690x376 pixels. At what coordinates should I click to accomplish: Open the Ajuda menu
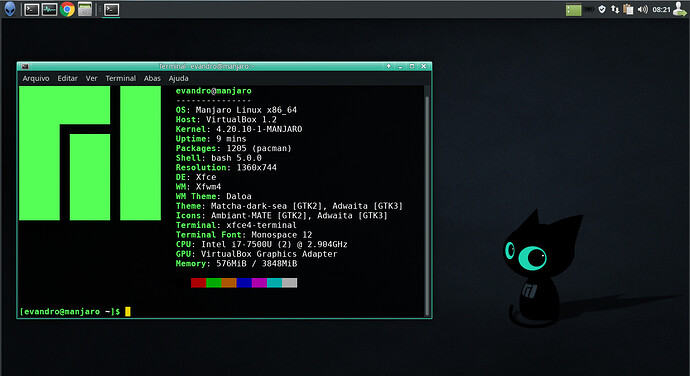point(178,78)
